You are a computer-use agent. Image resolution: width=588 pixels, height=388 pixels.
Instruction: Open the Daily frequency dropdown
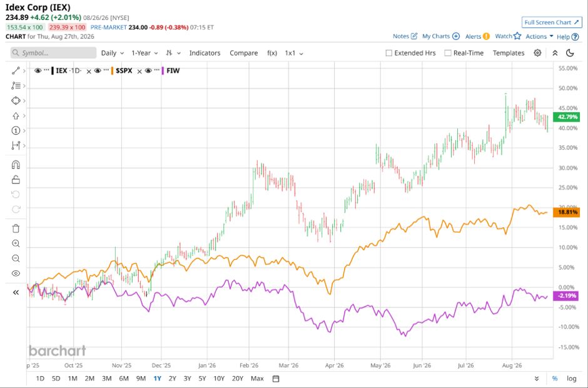point(113,53)
